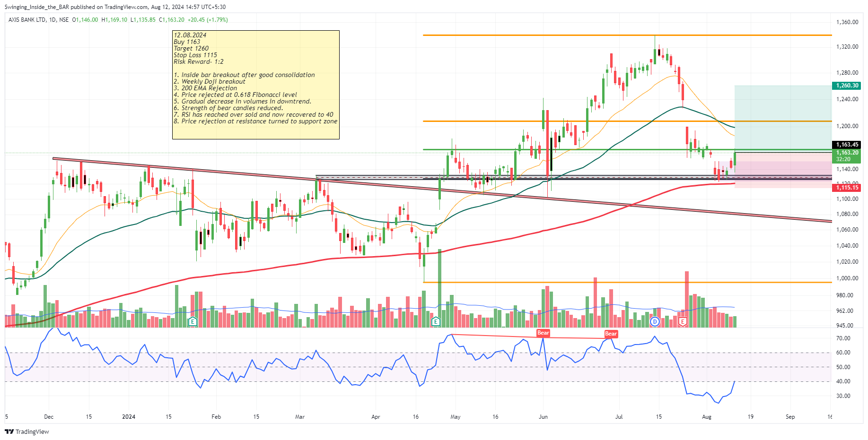Click the low value L1,135.85

point(143,20)
